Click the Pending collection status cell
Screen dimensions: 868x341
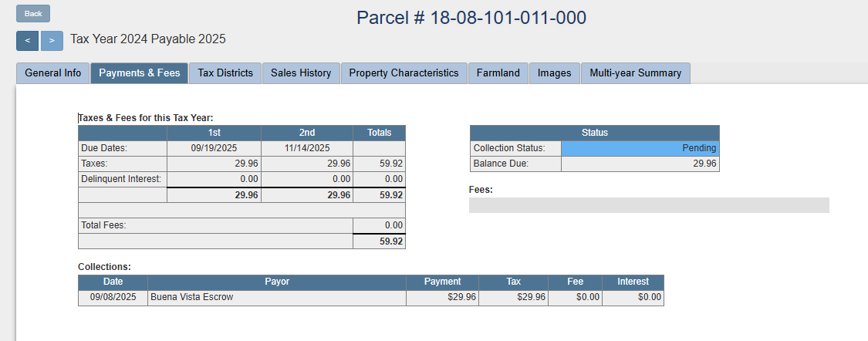(640, 148)
